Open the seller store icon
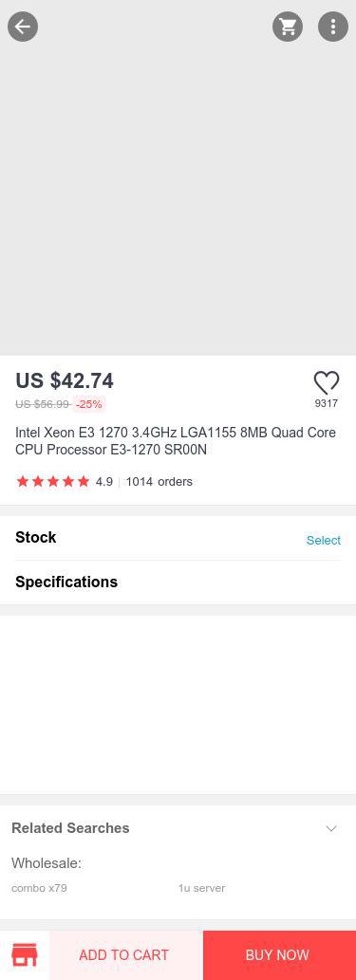This screenshot has height=980, width=356. 25,955
